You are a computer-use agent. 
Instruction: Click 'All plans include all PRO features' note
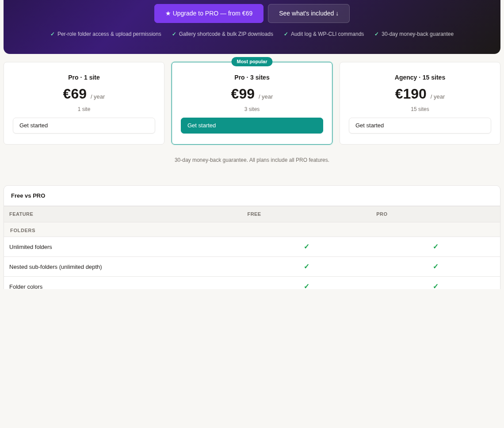tap(289, 160)
